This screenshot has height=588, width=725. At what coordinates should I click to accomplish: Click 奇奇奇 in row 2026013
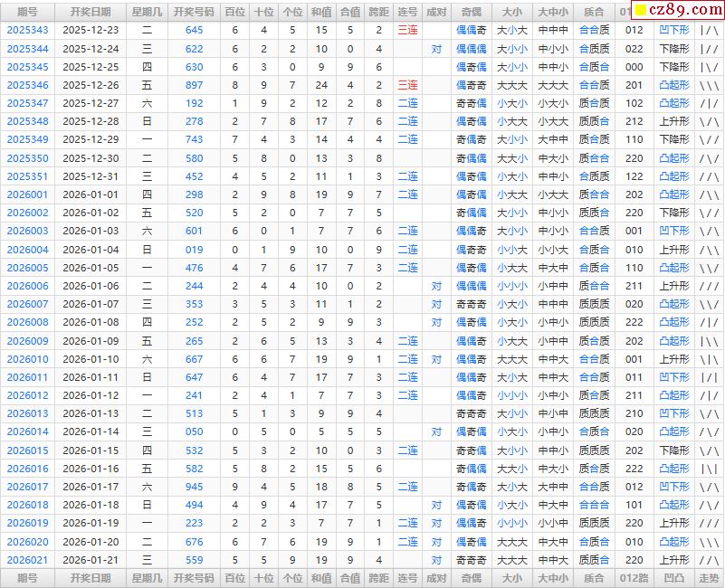click(x=472, y=413)
